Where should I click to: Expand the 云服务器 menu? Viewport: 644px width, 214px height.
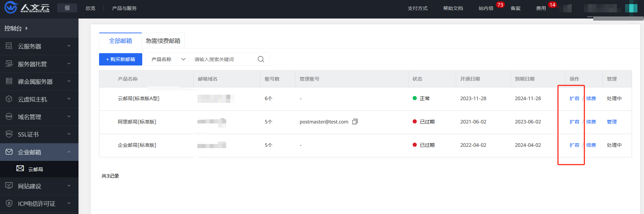tap(69, 46)
